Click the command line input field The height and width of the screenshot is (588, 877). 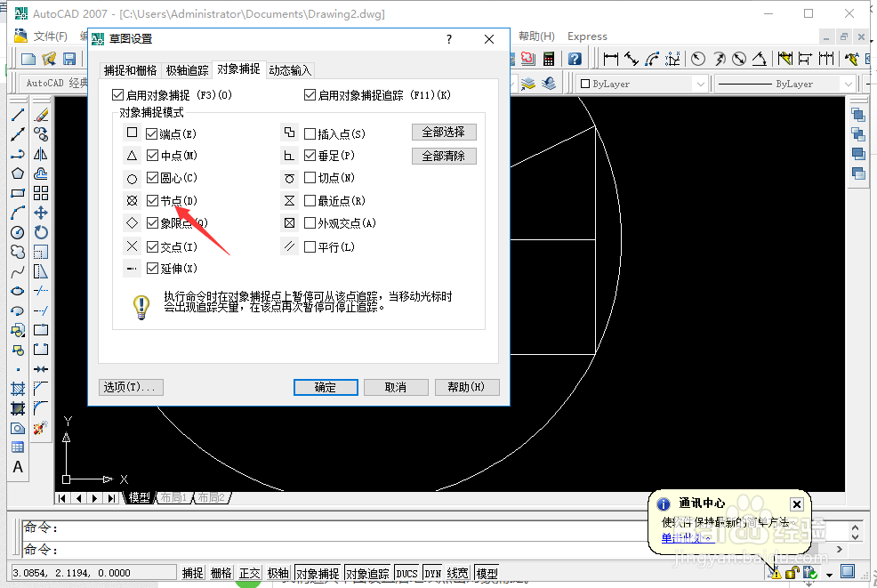coord(335,550)
